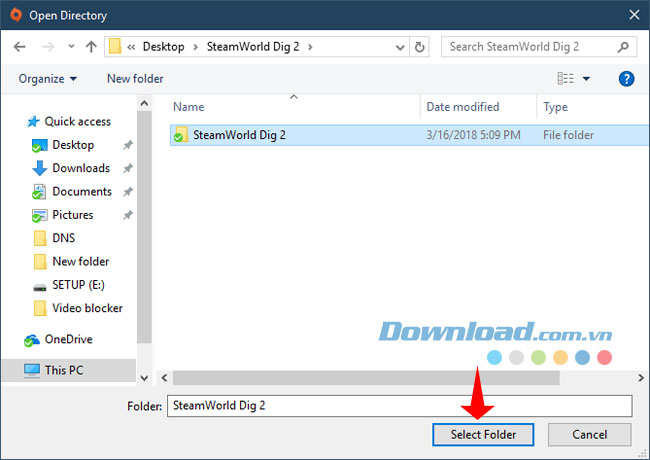Screen dimensions: 650x460
Task: Click the SteamWorld Dig 2 folder icon
Action: (181, 135)
